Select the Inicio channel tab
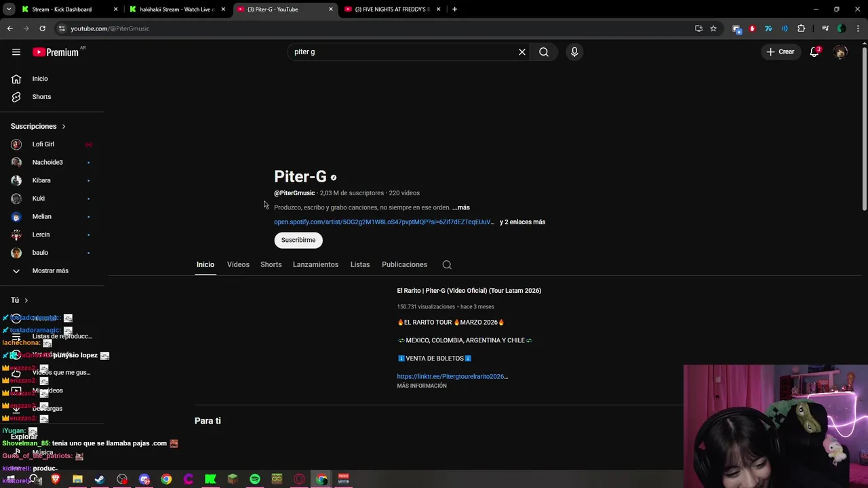 point(205,265)
